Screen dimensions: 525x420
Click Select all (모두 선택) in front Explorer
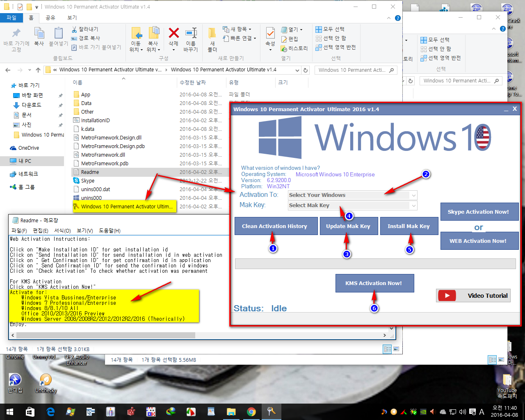(x=330, y=29)
